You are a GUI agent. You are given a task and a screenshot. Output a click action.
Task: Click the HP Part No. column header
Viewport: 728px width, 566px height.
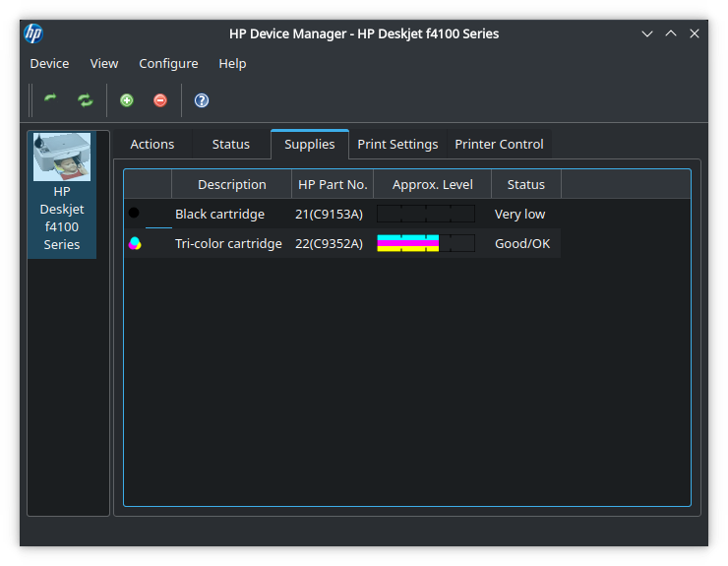coord(333,184)
